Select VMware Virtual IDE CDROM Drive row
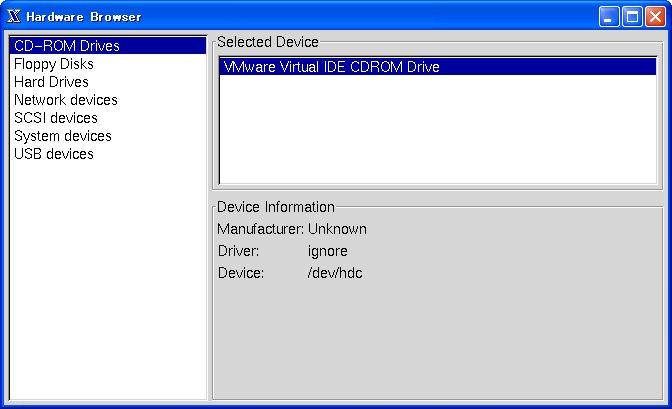Screen dimensions: 672x409 point(438,67)
